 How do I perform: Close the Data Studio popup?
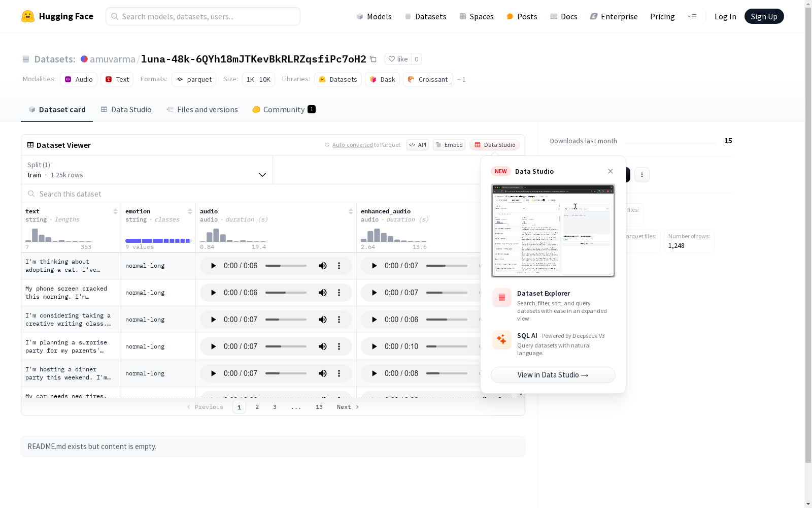[611, 171]
